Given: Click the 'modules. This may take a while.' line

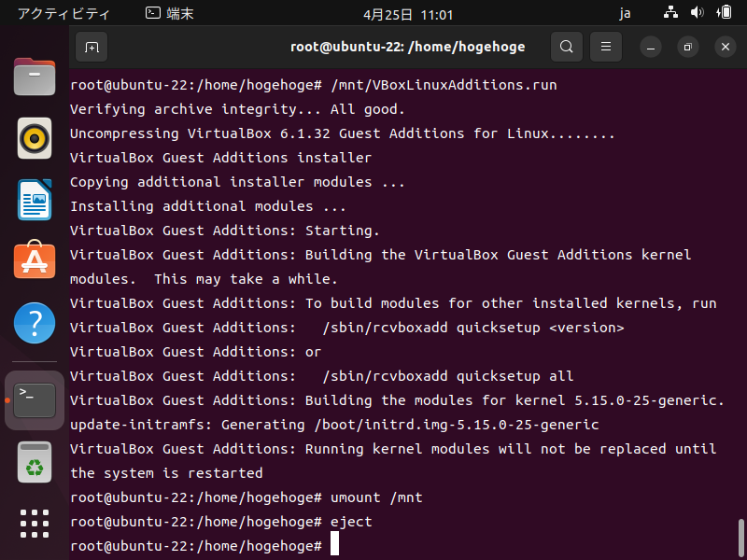Looking at the screenshot, I should tap(204, 279).
